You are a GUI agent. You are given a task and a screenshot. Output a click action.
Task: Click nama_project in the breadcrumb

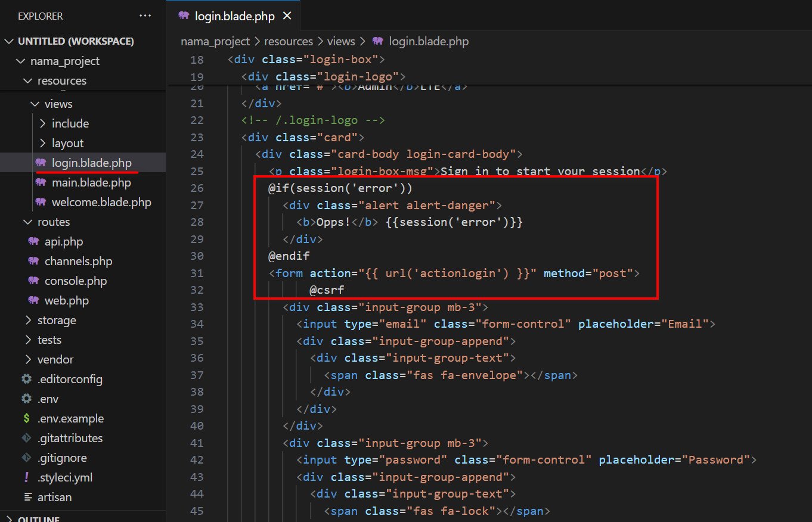coord(216,41)
